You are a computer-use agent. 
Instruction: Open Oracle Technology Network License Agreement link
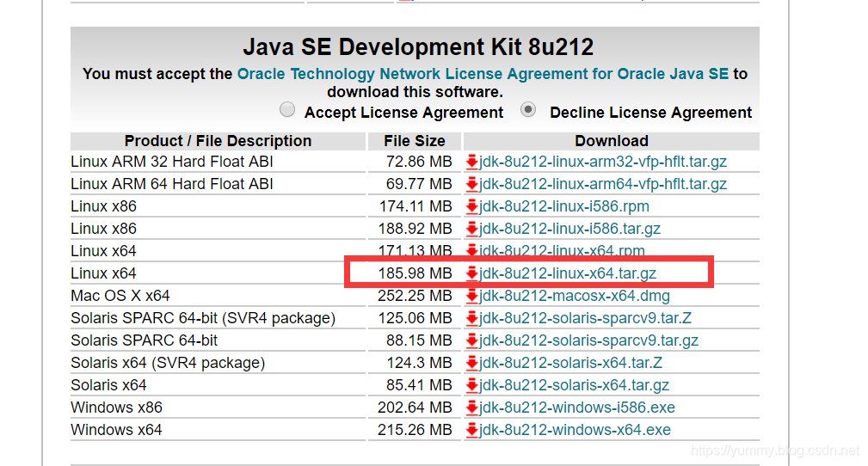pyautogui.click(x=483, y=74)
